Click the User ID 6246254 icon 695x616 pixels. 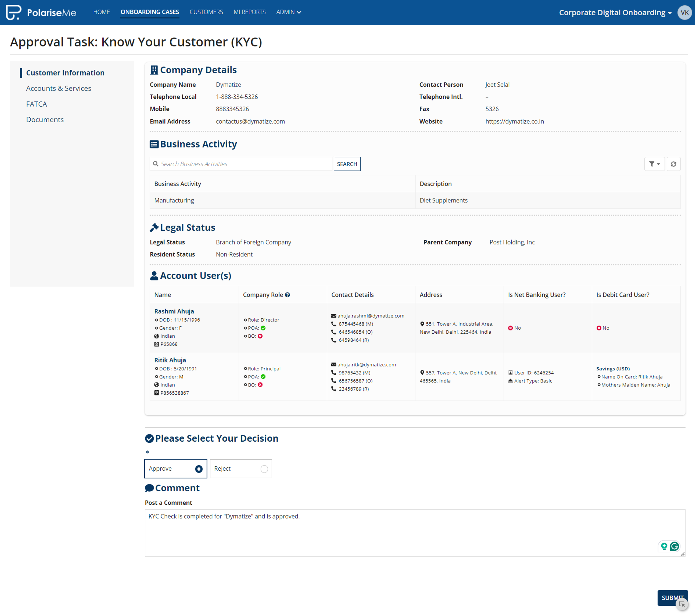click(x=510, y=373)
